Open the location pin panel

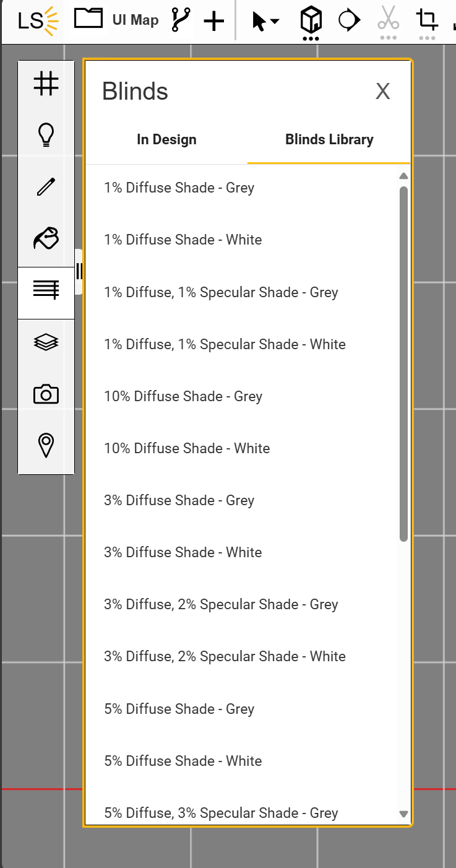point(46,445)
